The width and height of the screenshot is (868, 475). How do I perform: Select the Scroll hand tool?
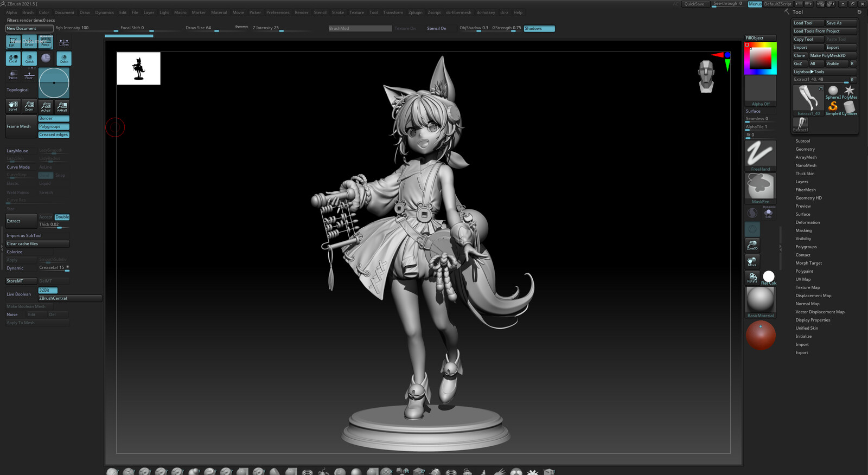point(13,106)
